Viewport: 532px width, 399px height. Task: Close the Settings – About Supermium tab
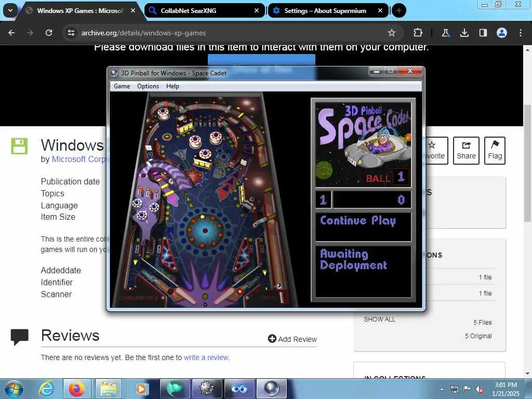point(380,10)
